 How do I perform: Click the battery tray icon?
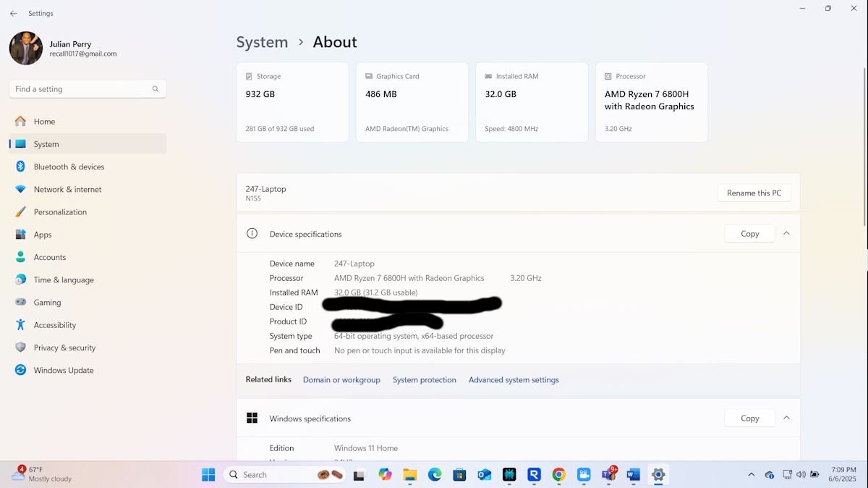[x=815, y=475]
